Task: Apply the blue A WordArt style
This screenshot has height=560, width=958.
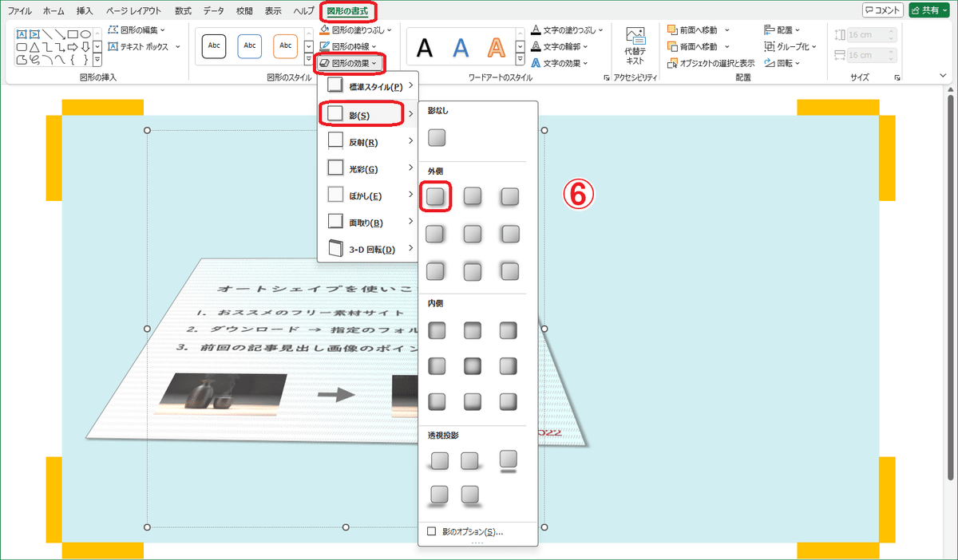Action: pos(461,48)
